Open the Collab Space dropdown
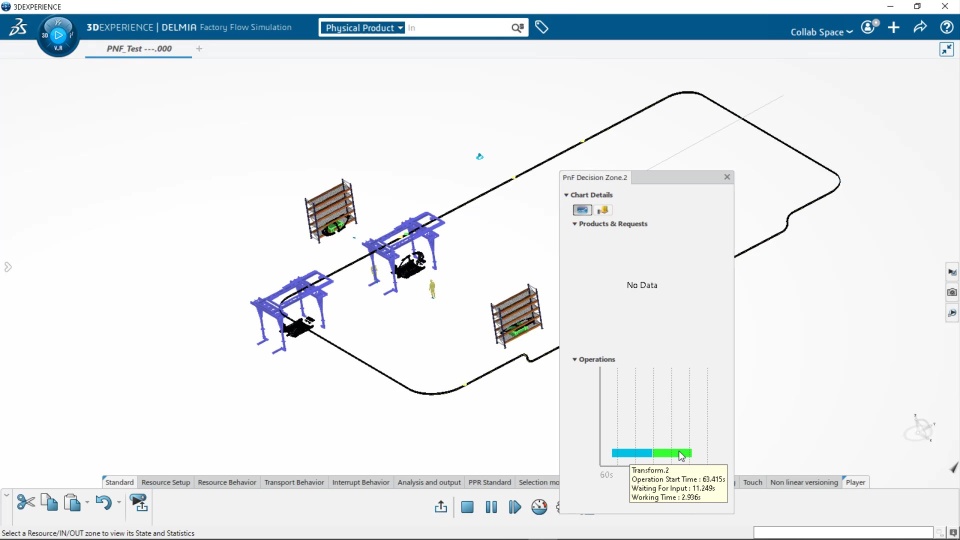 pyautogui.click(x=821, y=32)
